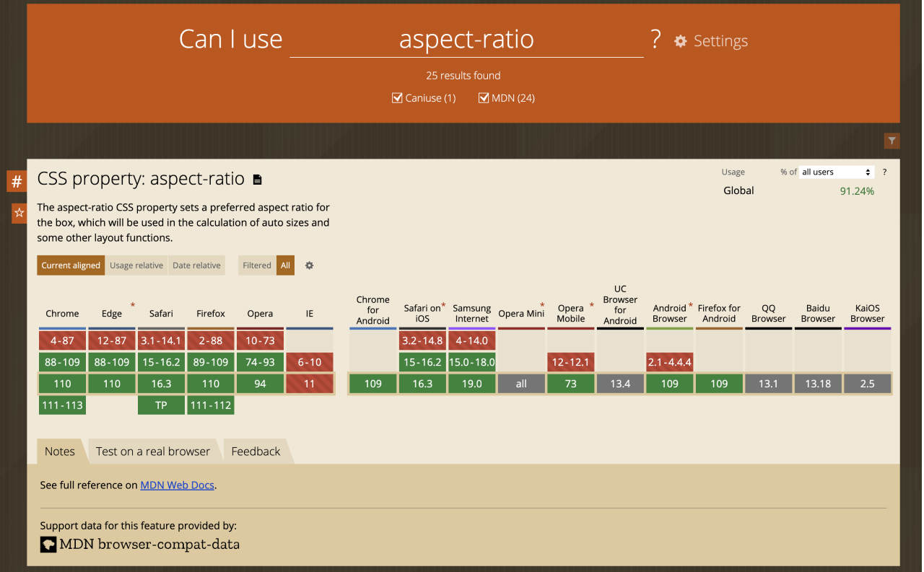Open the MDN Web Docs link

pos(177,485)
